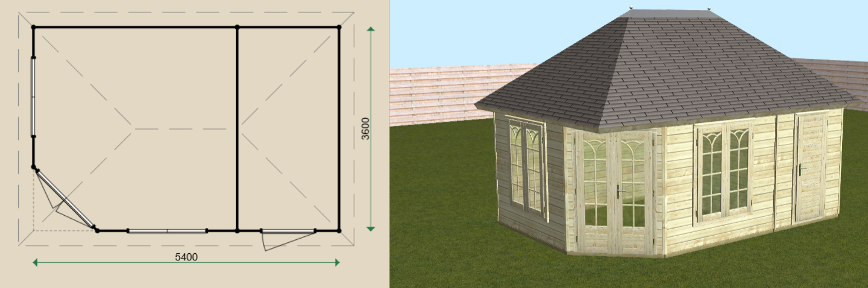The height and width of the screenshot is (288, 868).
Task: Click the left side window in 3D view
Action: click(526, 166)
